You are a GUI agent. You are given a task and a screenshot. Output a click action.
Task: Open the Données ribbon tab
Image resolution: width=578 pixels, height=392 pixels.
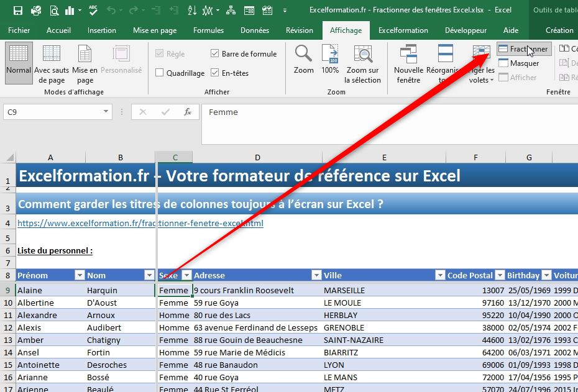(x=255, y=30)
